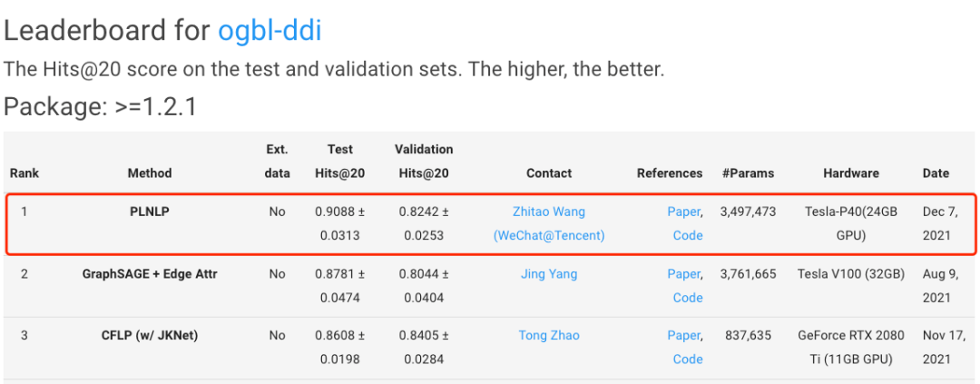Open the ogbl-ddi dataset link

(269, 30)
